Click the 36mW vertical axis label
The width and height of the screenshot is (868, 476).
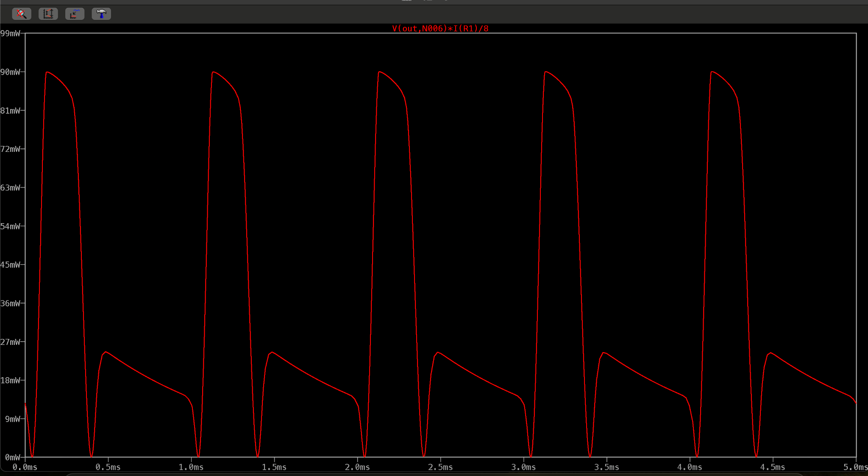[10, 303]
